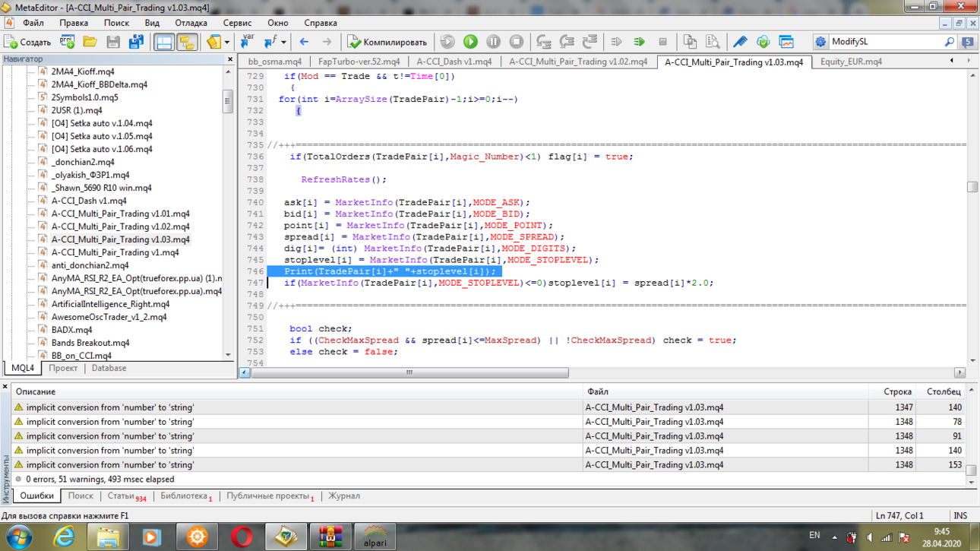Click the Save All floppy disks icon
The height and width of the screenshot is (551, 980).
point(136,42)
